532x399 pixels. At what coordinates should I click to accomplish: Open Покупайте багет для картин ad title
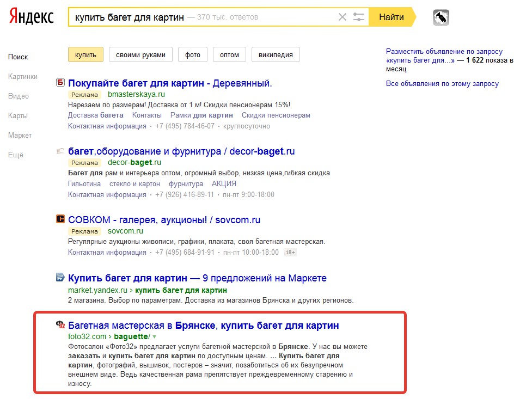pos(170,83)
